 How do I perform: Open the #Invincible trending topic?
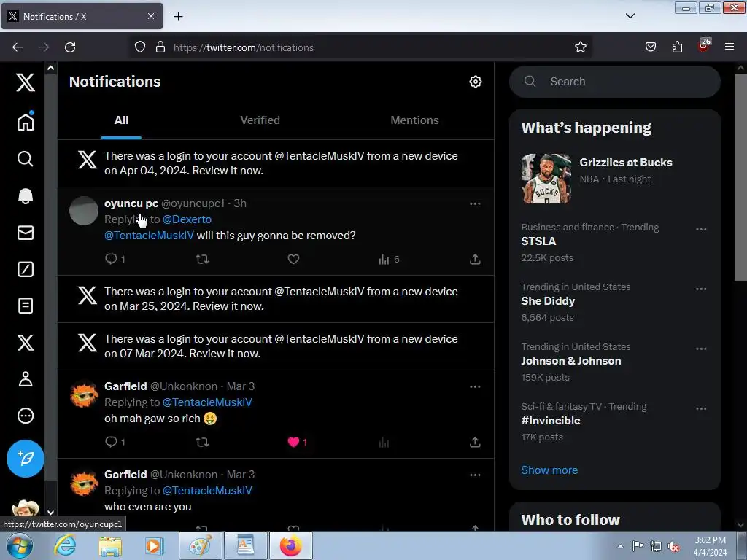[551, 421]
